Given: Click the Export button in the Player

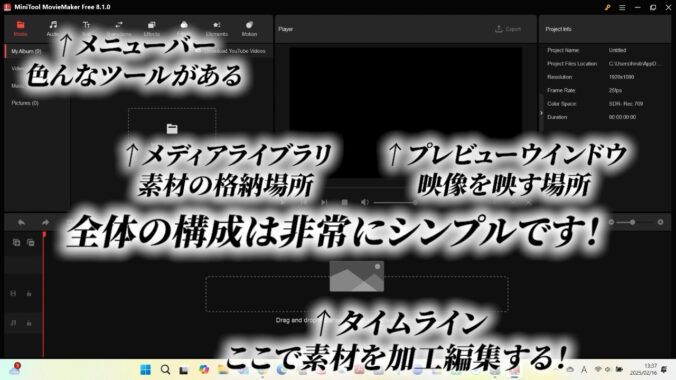Looking at the screenshot, I should [x=508, y=29].
